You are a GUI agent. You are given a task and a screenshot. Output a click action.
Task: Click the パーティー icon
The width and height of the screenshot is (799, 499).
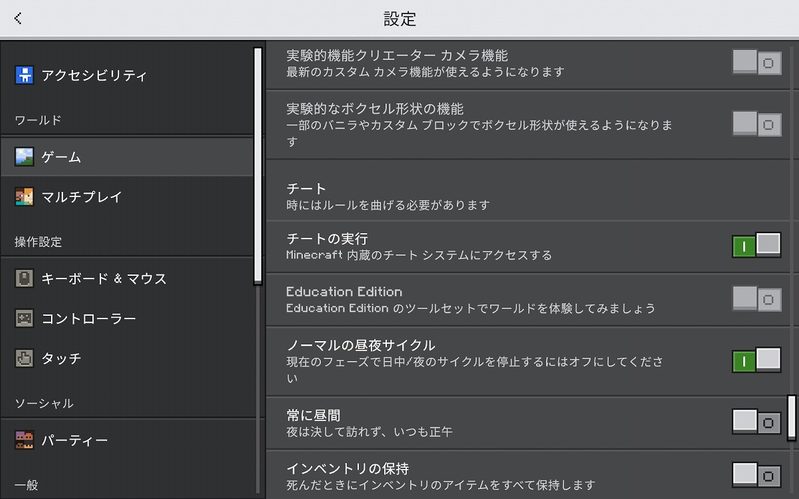coord(24,440)
